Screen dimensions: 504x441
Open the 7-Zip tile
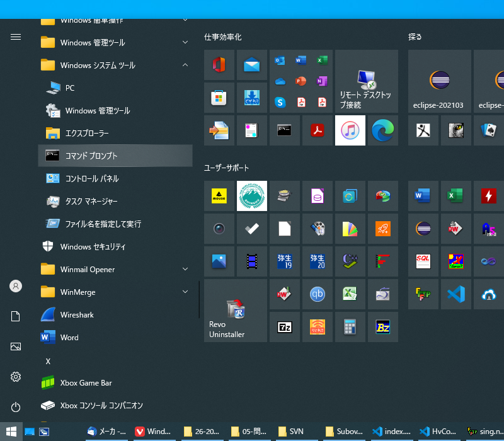[285, 327]
